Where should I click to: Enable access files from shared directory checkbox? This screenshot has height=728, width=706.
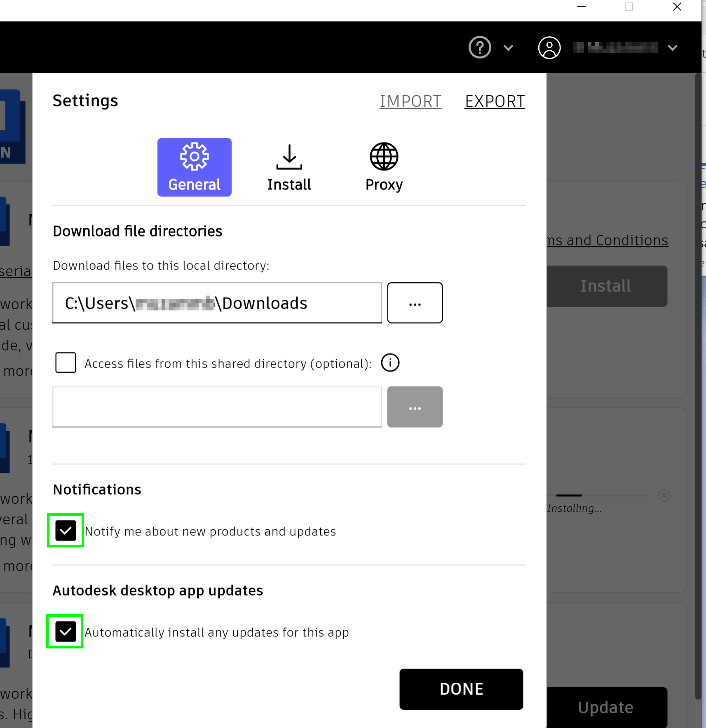tap(66, 363)
